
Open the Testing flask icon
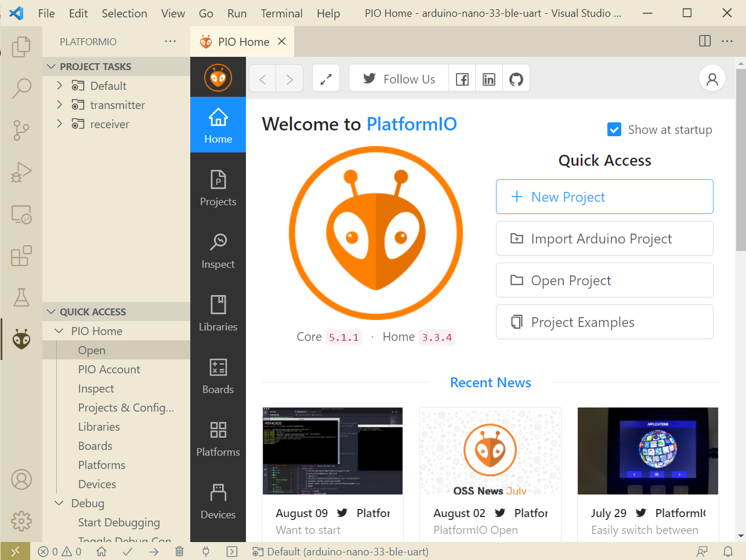coord(21,297)
